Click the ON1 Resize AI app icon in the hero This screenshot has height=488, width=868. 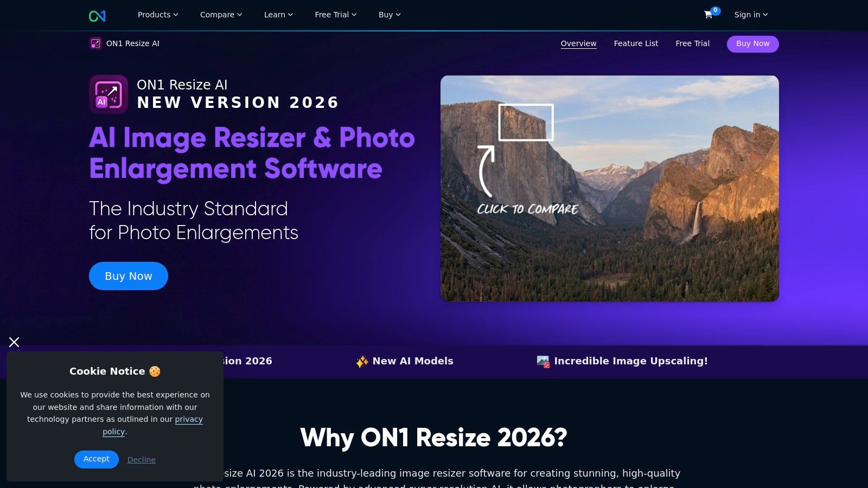(x=108, y=94)
